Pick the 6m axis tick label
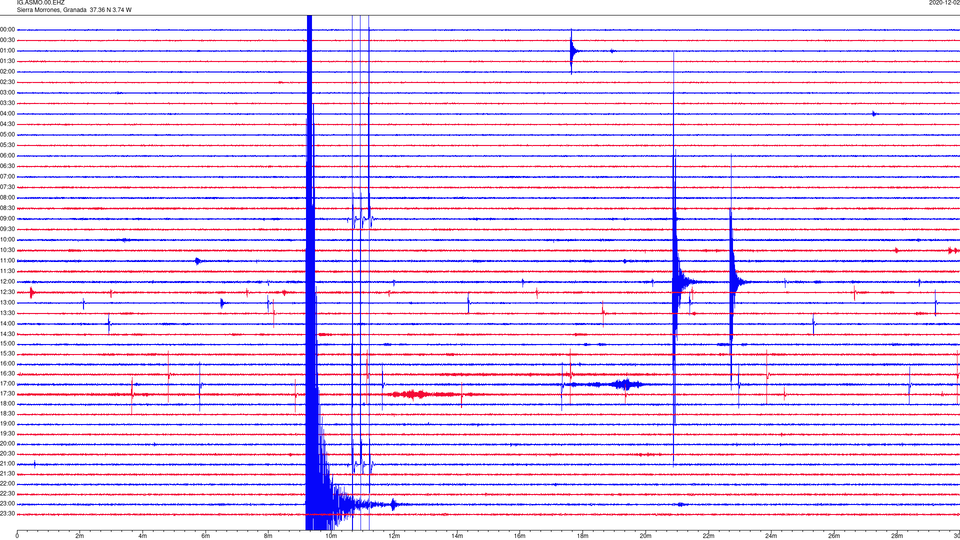 click(x=206, y=536)
